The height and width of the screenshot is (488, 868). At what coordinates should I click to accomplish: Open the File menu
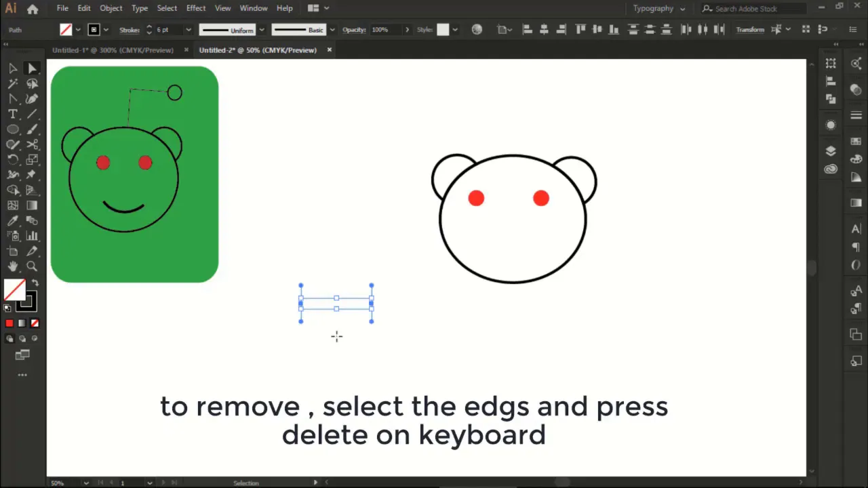(62, 8)
